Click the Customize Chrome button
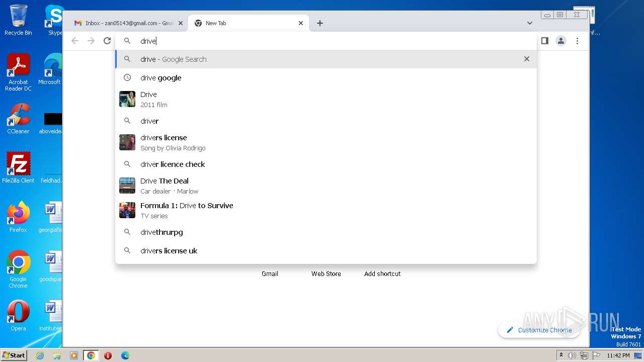The width and height of the screenshot is (644, 362). (x=539, y=330)
